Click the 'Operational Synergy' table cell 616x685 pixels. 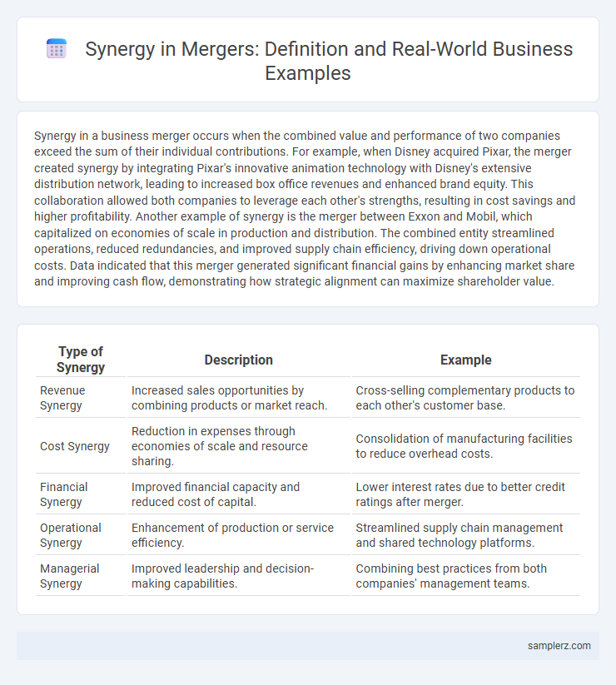81,534
